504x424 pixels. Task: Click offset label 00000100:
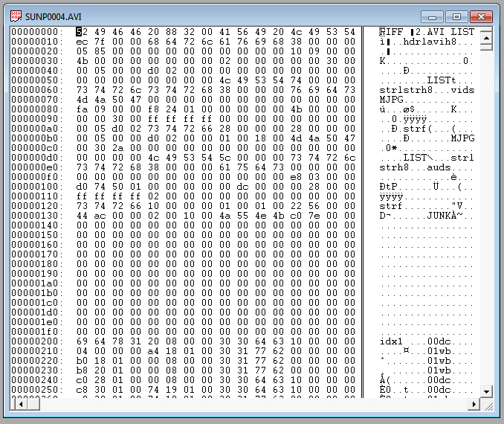pyautogui.click(x=37, y=186)
